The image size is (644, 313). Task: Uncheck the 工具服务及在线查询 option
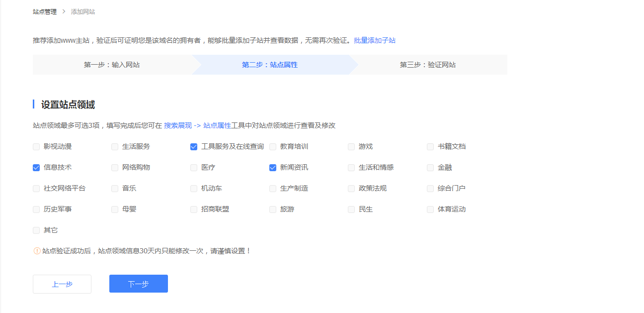193,146
